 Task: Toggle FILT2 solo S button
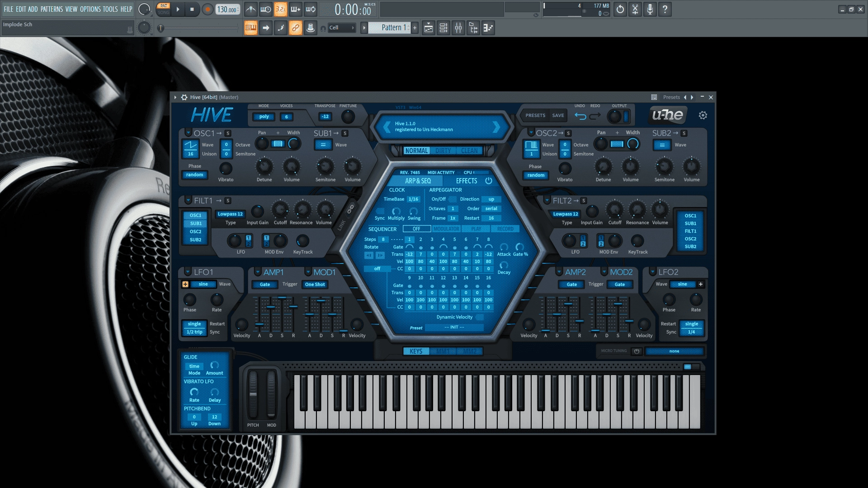point(584,201)
